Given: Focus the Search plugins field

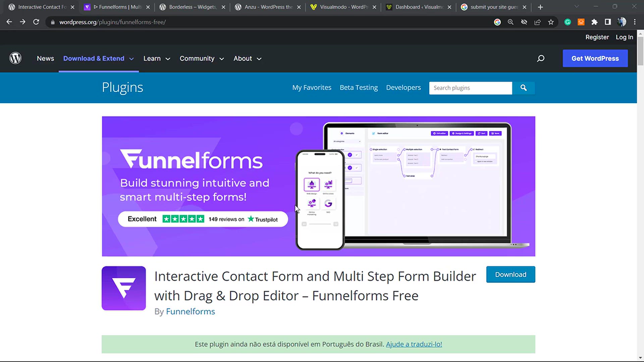Looking at the screenshot, I should tap(471, 88).
